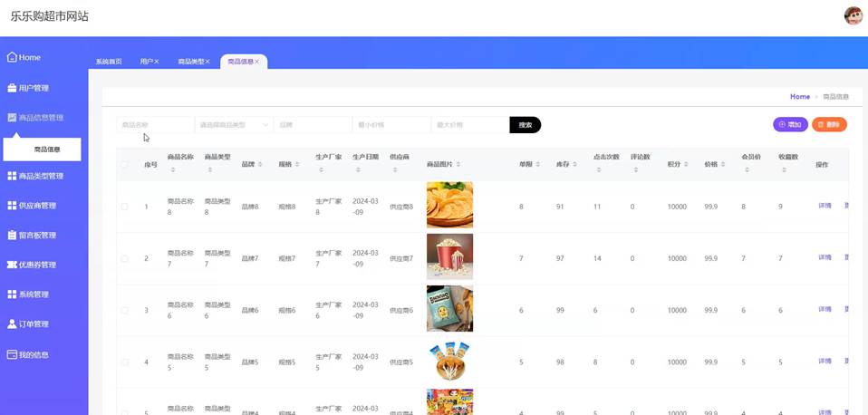Tick the select-all checkbox in table header
The image size is (868, 415).
[x=124, y=164]
